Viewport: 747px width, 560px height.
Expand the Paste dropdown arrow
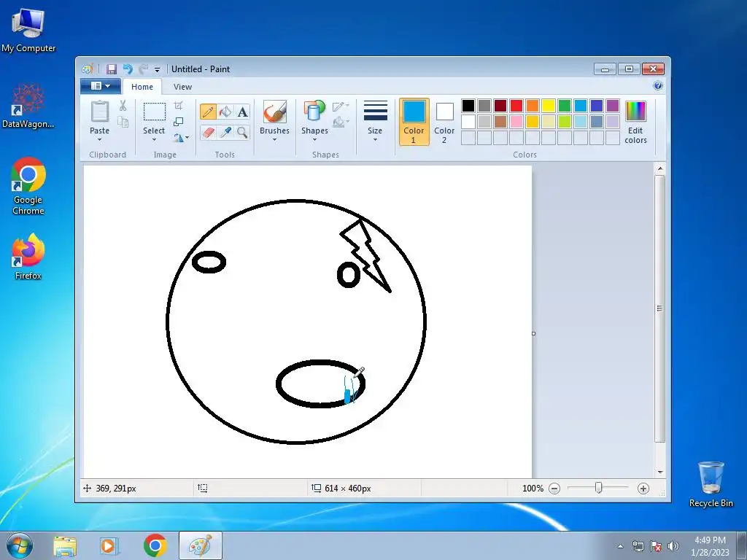99,140
